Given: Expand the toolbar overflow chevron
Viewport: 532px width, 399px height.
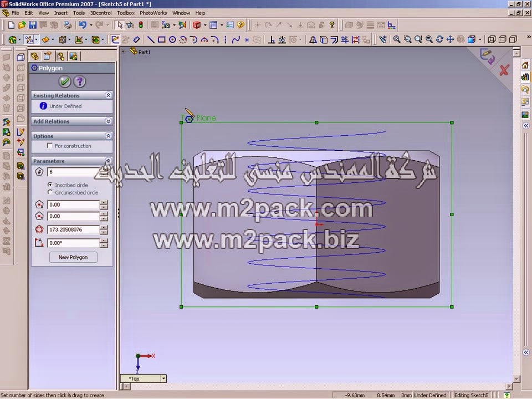Looking at the screenshot, I should coord(529,37).
